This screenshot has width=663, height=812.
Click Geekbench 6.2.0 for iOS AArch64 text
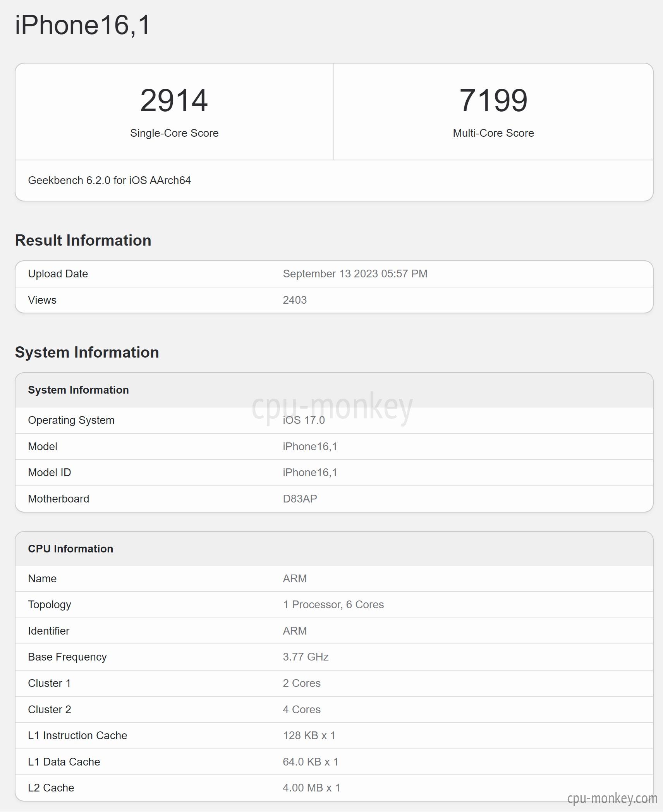point(109,180)
